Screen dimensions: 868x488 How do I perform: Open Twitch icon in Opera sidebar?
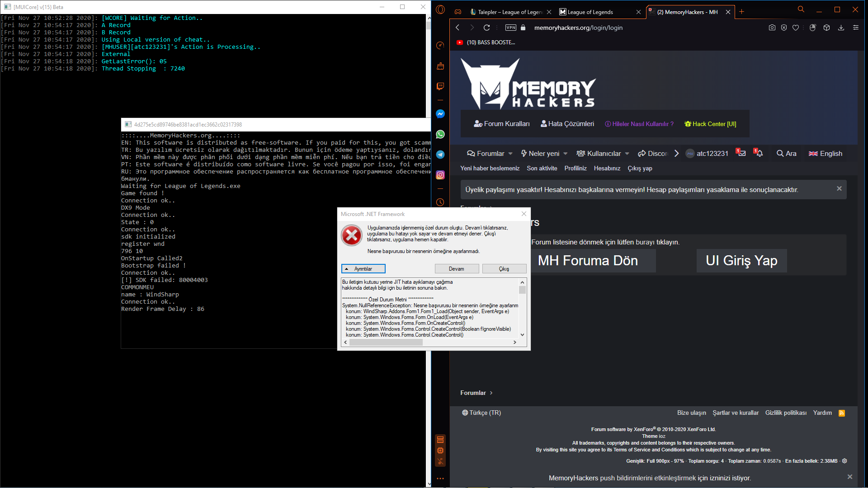pyautogui.click(x=440, y=86)
